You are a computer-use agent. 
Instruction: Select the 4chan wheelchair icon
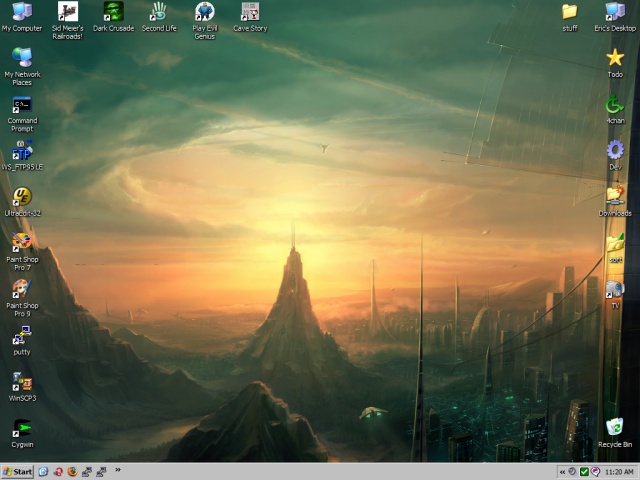tap(615, 109)
